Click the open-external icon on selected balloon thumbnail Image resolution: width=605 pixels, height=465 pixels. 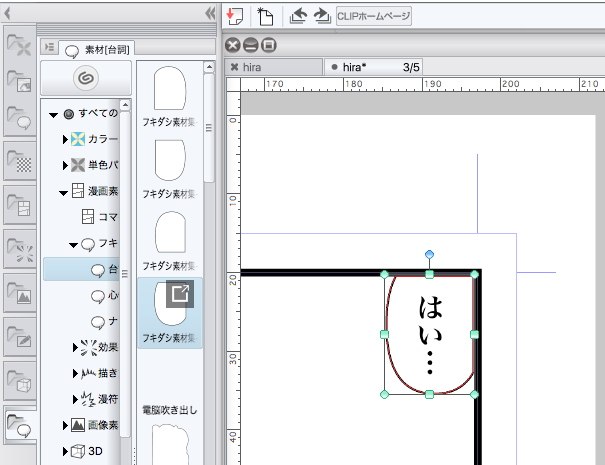click(x=179, y=294)
